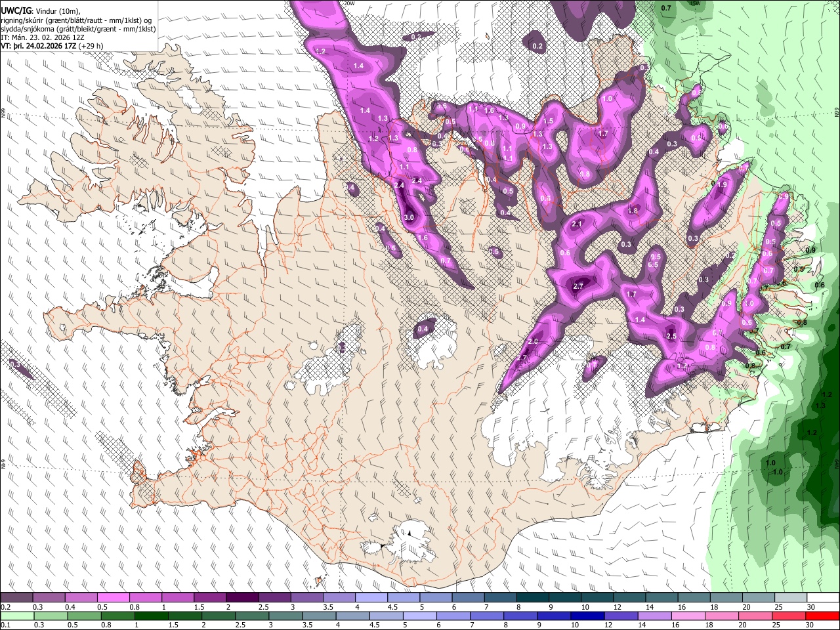Select the bright pink swatch labeled 0.5 in the top legend row
Screen dimensions: 840x630
pyautogui.click(x=114, y=598)
